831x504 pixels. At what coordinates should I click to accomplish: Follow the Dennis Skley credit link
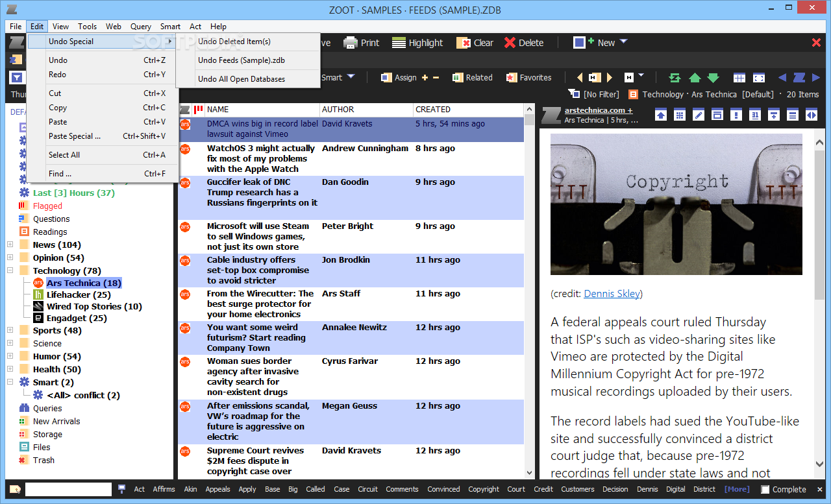[612, 294]
